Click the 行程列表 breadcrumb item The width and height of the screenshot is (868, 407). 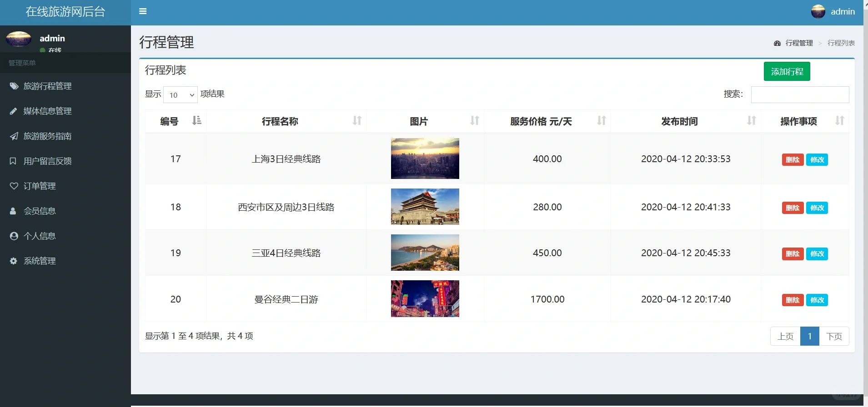(841, 43)
